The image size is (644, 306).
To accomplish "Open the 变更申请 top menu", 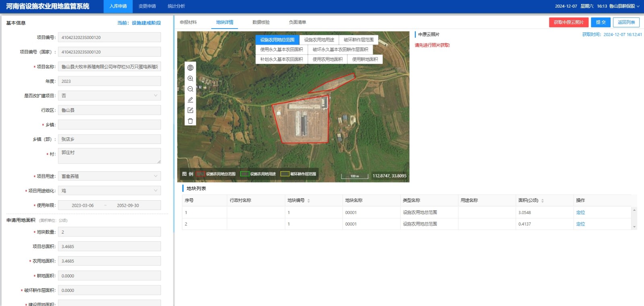I will 147,6.
